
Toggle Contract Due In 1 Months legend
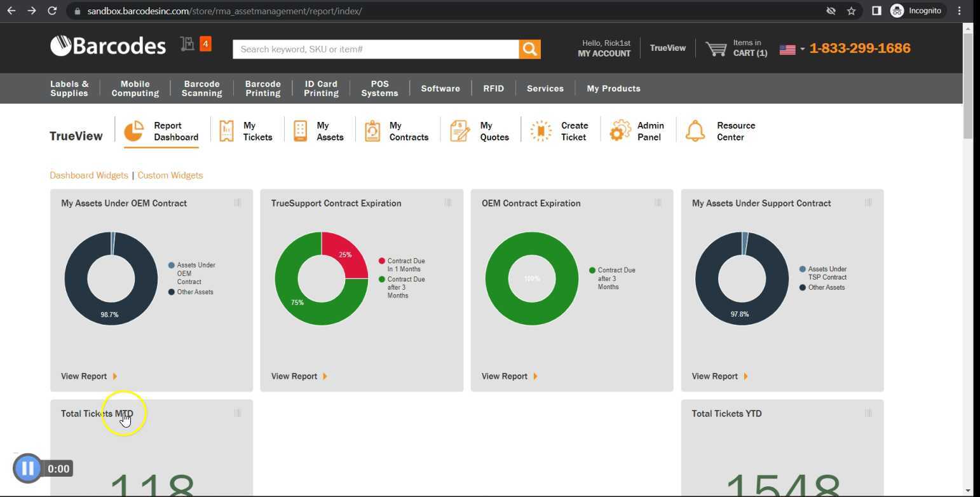pyautogui.click(x=402, y=265)
